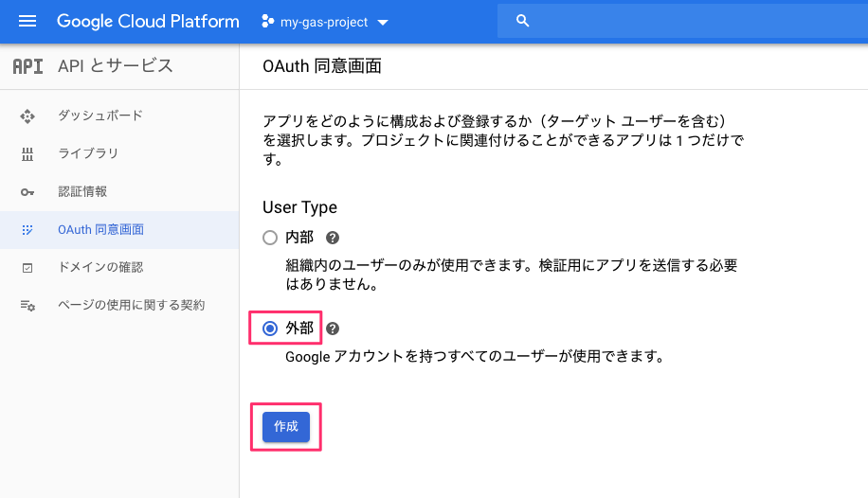Click the Google Cloud Platform logo text
Image resolution: width=868 pixels, height=498 pixels.
coord(148,21)
